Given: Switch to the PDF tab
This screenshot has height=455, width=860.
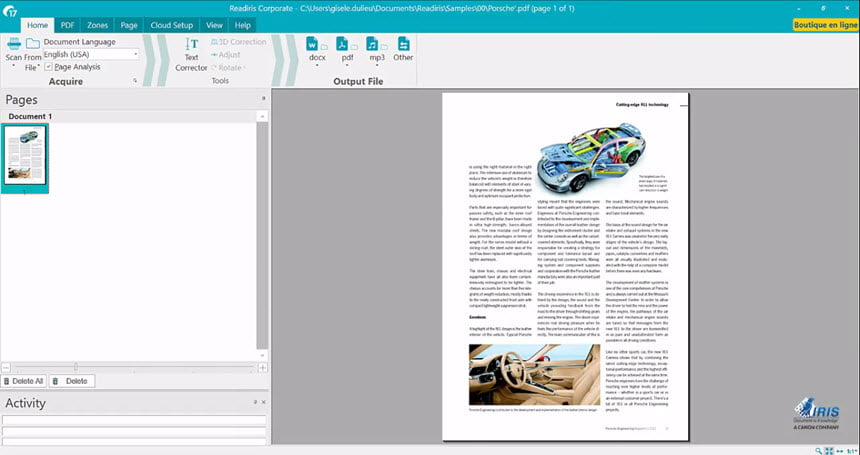Looking at the screenshot, I should 67,25.
